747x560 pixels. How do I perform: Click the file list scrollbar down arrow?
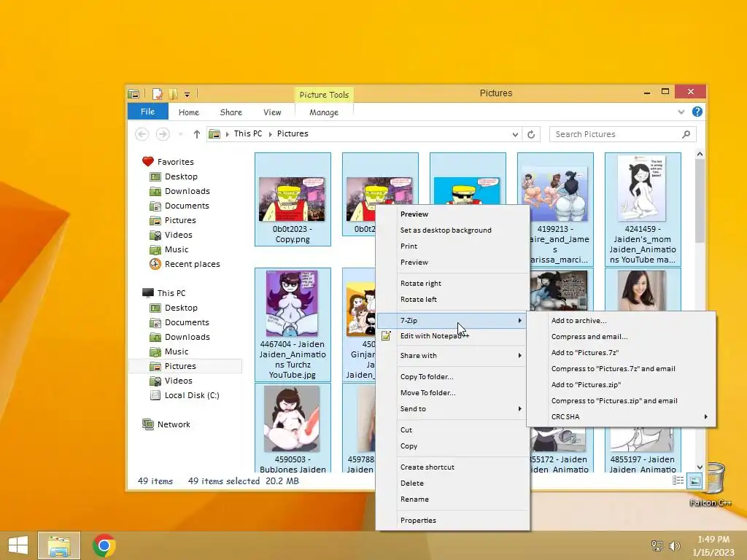[700, 467]
